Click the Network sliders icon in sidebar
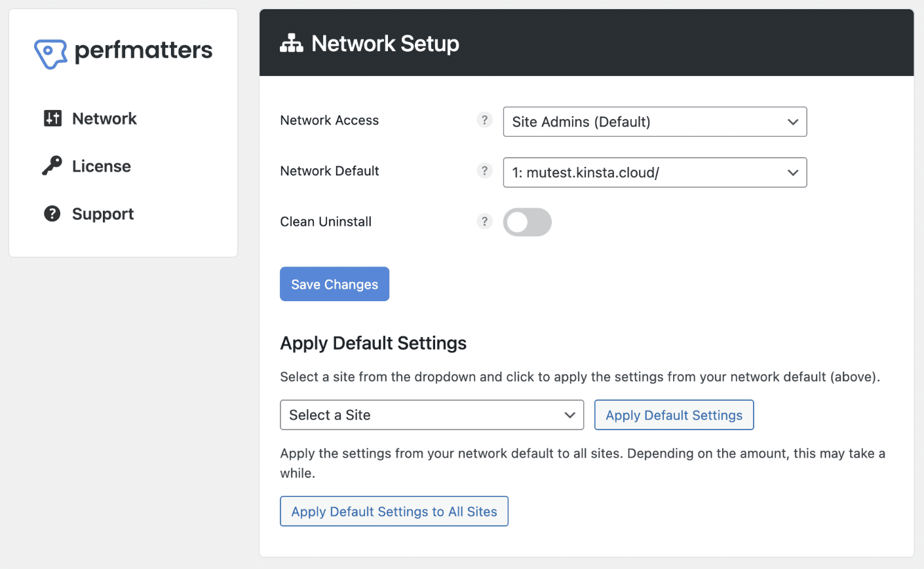The image size is (924, 569). (52, 119)
